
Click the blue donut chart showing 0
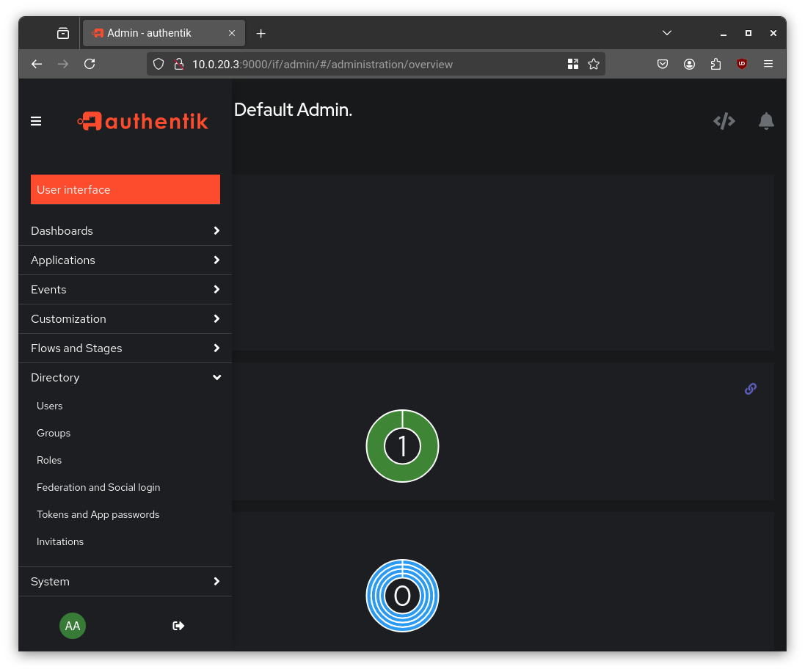402,596
